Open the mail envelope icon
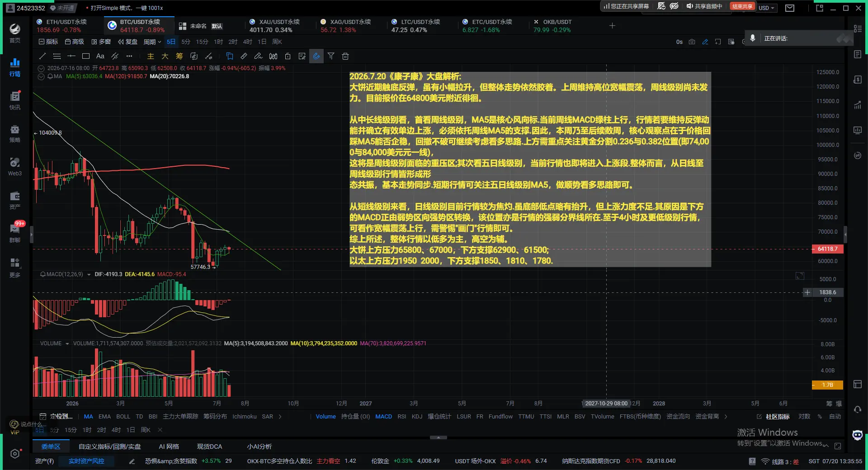 click(x=790, y=8)
